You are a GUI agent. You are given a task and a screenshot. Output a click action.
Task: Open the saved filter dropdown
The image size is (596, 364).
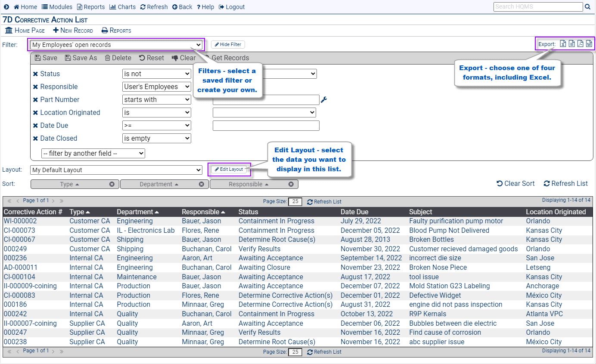116,44
